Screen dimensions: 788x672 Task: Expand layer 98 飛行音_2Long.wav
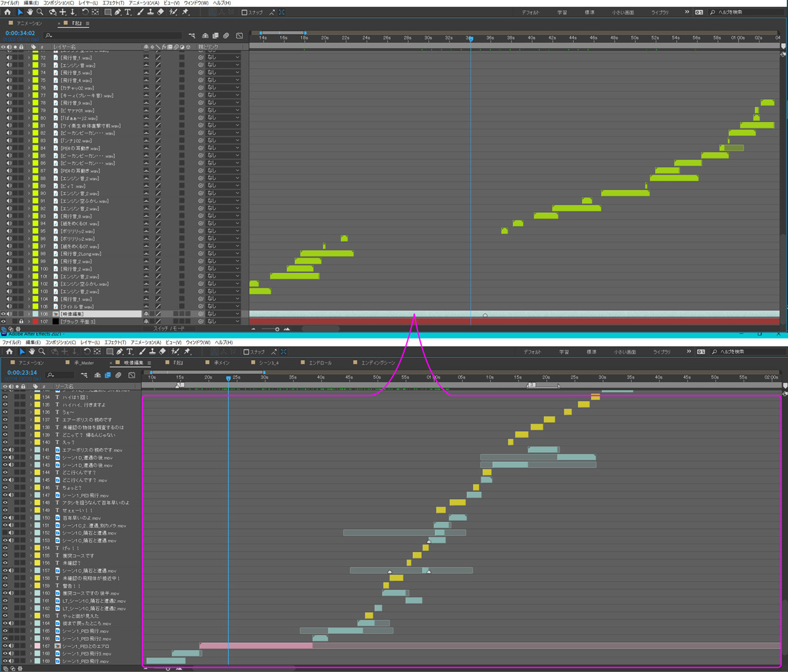pyautogui.click(x=29, y=254)
